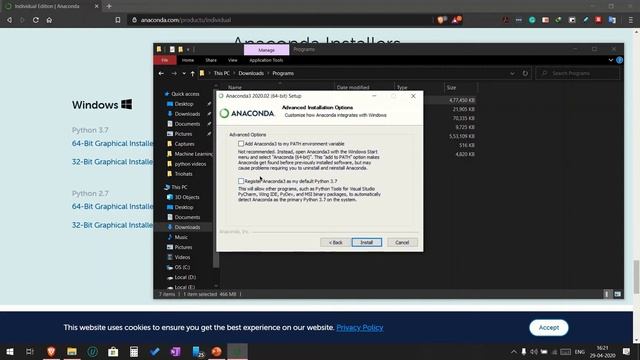Expand the address bar history dropdown
This screenshot has height=360, width=640.
point(512,73)
